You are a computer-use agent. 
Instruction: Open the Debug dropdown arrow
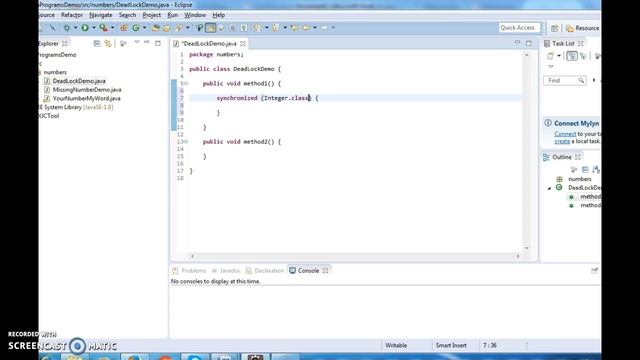pyautogui.click(x=76, y=28)
